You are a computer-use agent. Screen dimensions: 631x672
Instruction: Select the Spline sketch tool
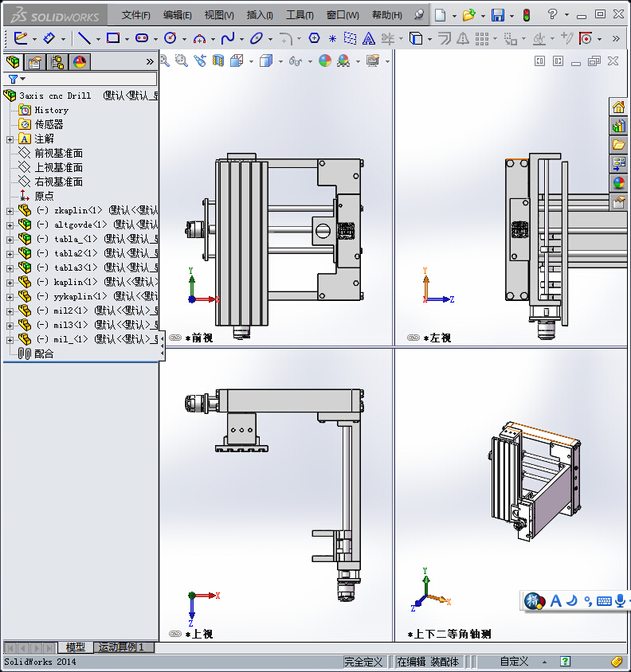click(x=228, y=38)
